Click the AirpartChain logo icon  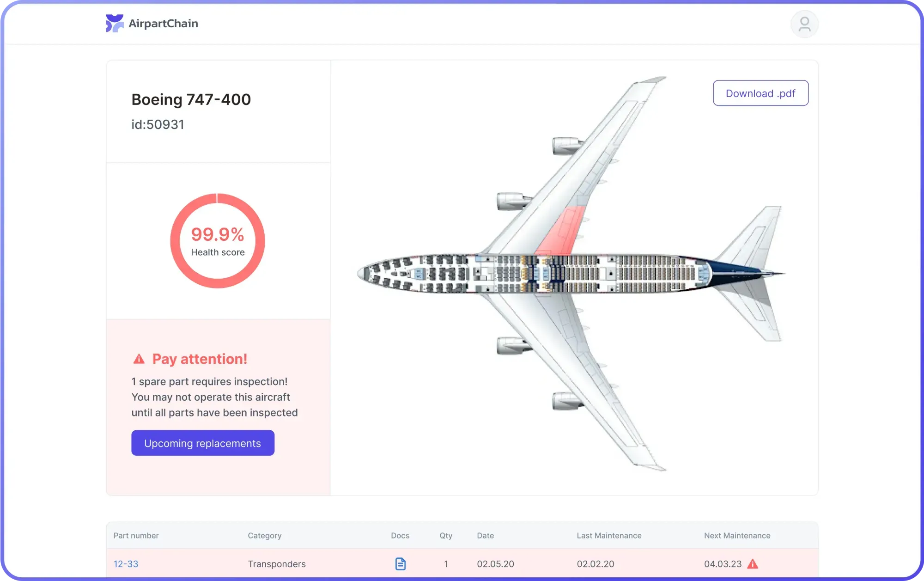point(115,23)
